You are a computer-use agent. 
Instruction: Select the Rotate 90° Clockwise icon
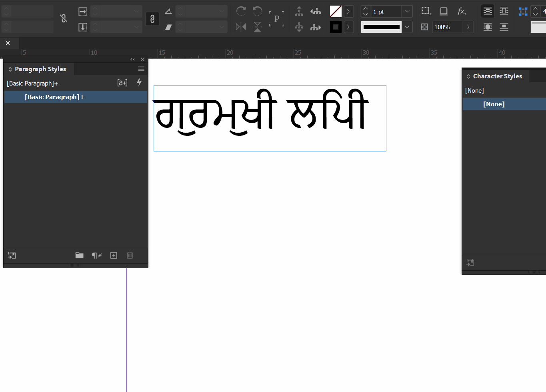tap(241, 11)
